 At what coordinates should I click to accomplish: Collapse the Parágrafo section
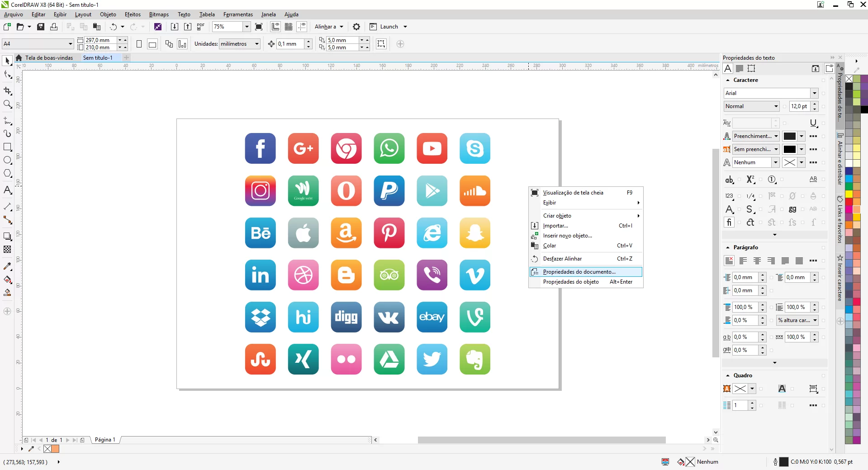[x=728, y=247]
